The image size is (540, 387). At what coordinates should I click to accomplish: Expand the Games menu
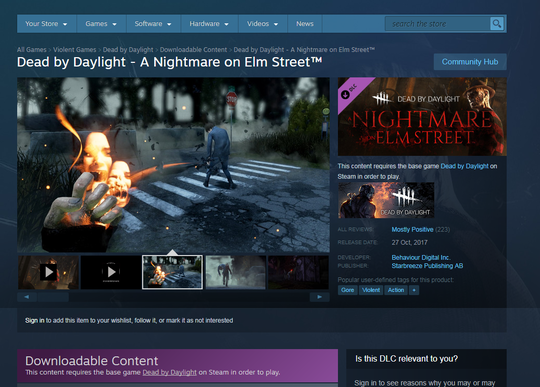[101, 24]
